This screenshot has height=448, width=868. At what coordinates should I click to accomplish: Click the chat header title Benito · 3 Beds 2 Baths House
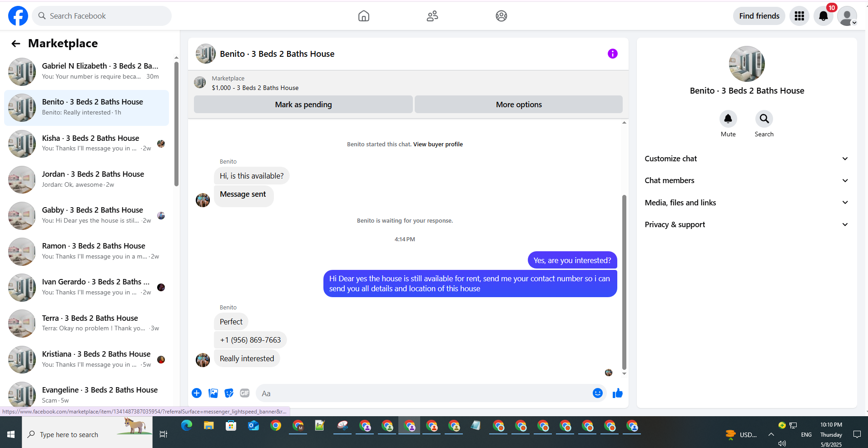277,54
